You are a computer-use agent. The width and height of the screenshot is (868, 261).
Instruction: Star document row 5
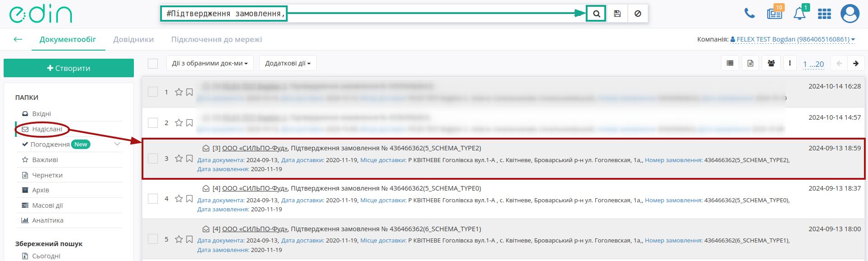(x=179, y=239)
